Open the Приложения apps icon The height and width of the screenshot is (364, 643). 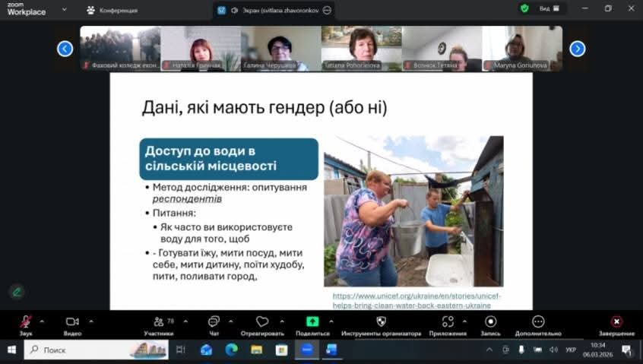[448, 322]
